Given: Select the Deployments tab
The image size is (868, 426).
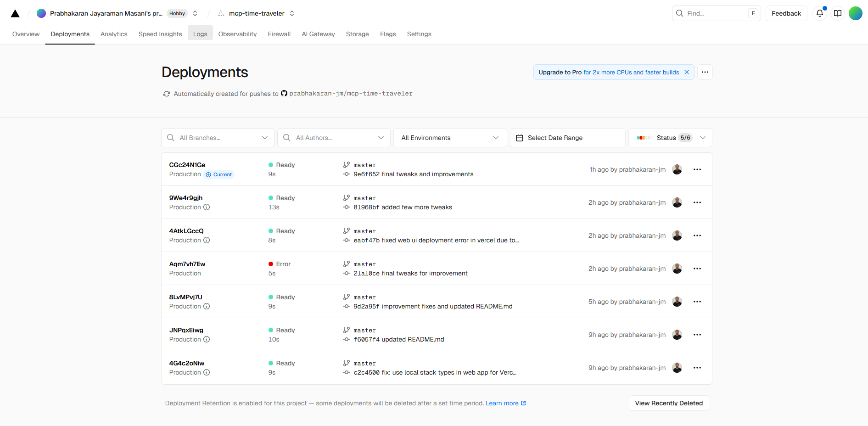Looking at the screenshot, I should [x=70, y=34].
